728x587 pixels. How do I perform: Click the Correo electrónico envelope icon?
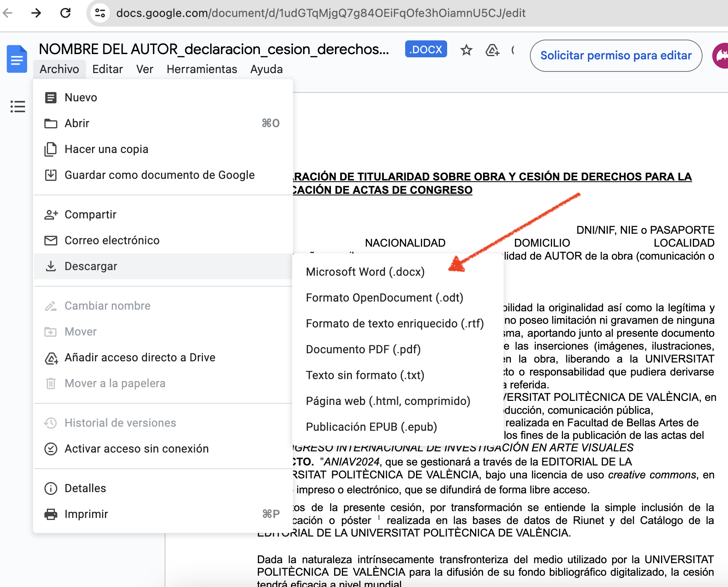point(51,241)
